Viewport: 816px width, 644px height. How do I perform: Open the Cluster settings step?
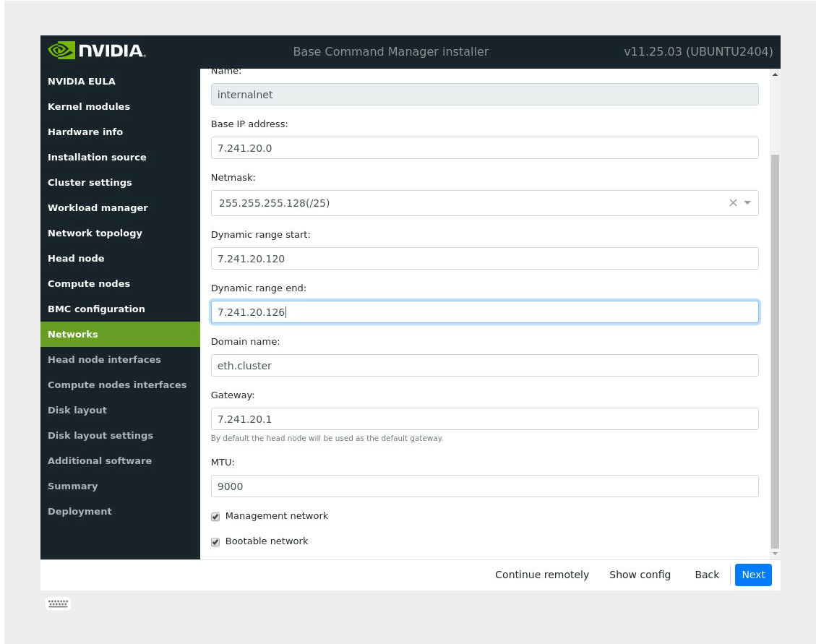click(90, 182)
